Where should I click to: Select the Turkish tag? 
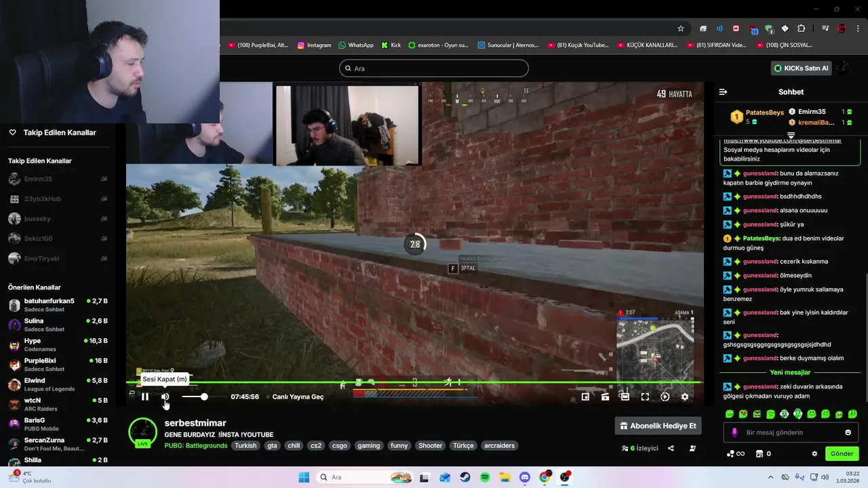click(246, 445)
